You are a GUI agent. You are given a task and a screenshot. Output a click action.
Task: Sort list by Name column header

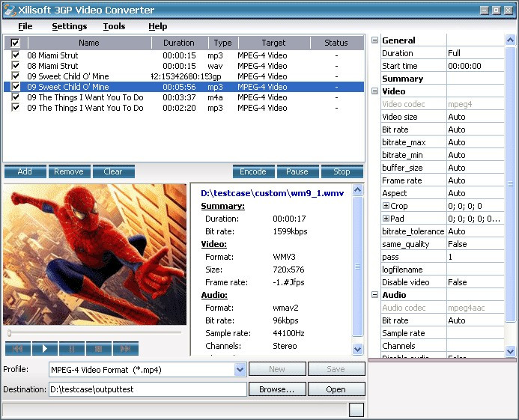tap(89, 43)
